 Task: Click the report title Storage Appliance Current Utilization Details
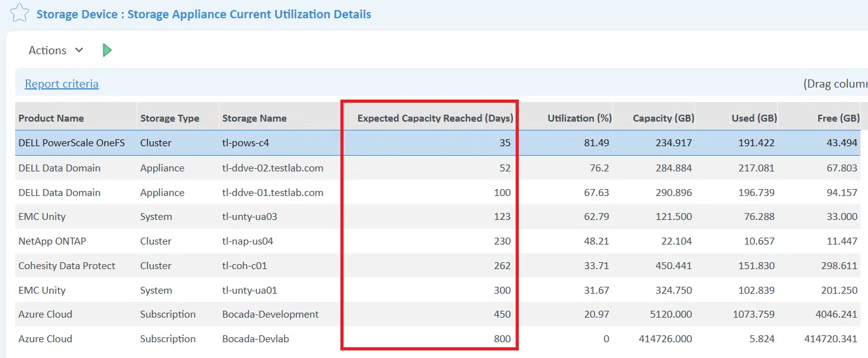pos(249,14)
